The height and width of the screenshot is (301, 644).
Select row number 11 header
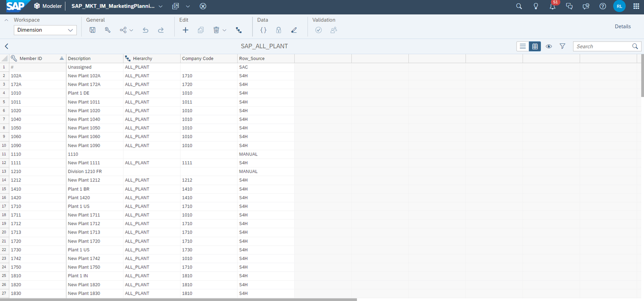(x=4, y=154)
